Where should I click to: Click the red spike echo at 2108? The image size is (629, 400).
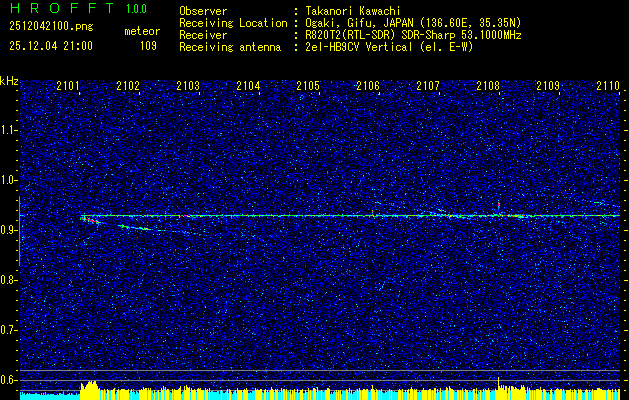(499, 206)
